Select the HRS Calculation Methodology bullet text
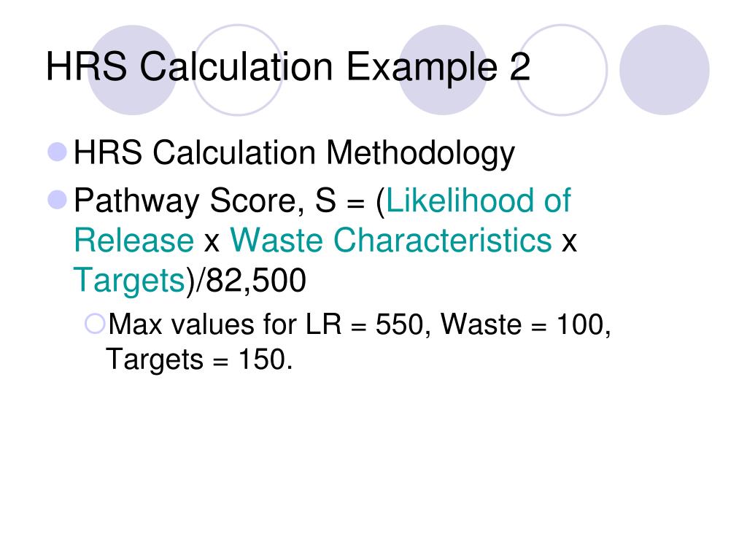Screen dimensions: 747x560 [x=294, y=154]
